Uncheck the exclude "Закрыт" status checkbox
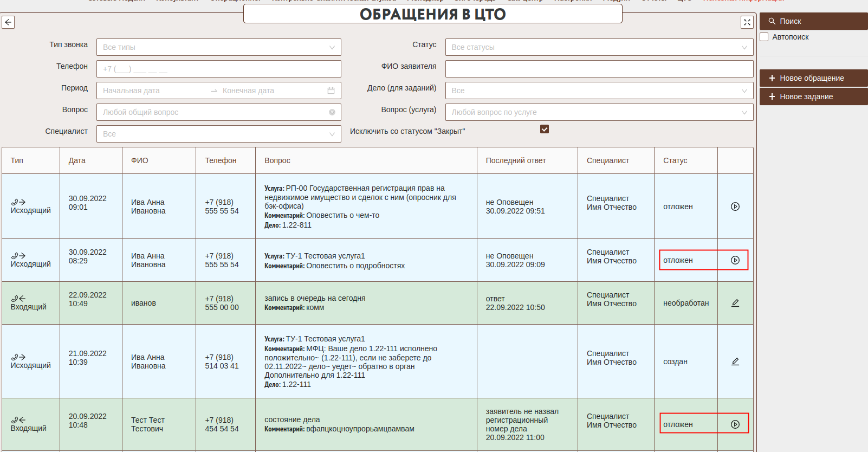The width and height of the screenshot is (868, 452). click(545, 129)
